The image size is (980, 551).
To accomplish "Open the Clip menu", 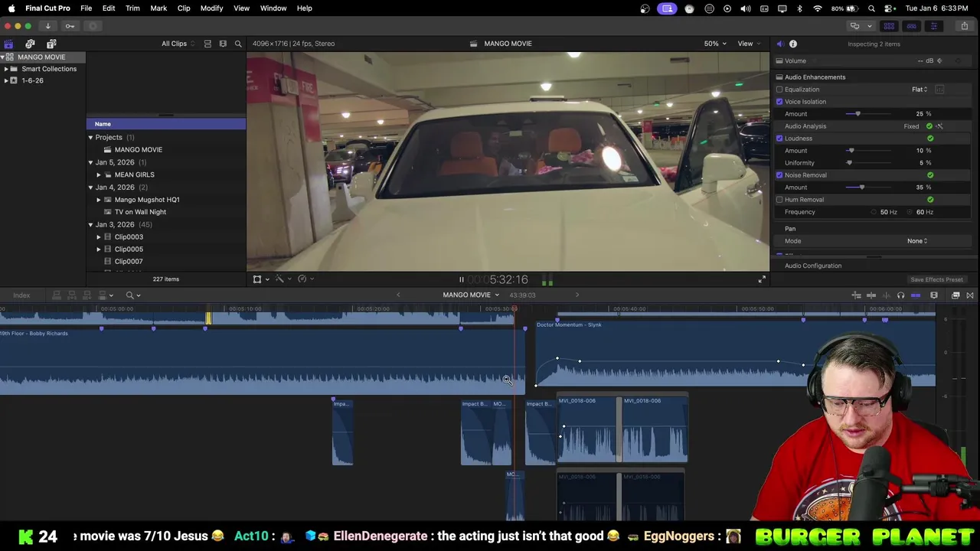I will pos(184,8).
